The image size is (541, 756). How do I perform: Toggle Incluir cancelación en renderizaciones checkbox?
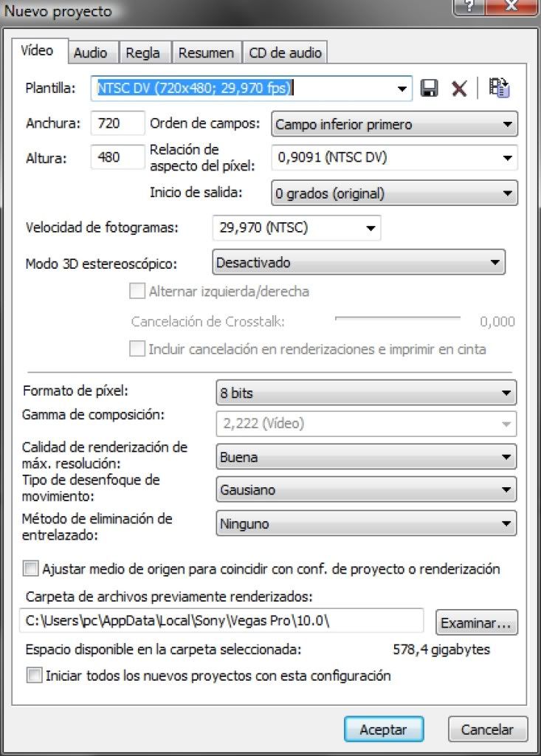click(137, 348)
